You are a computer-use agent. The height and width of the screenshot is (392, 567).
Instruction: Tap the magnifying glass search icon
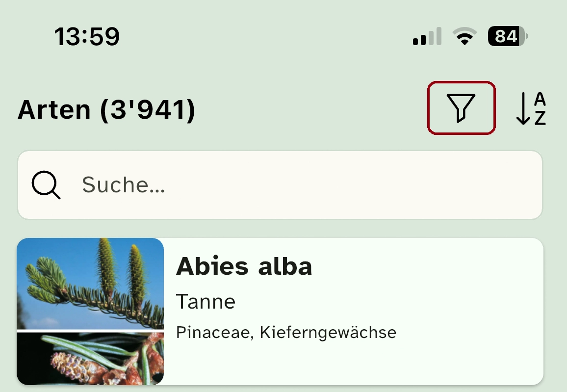pos(46,185)
